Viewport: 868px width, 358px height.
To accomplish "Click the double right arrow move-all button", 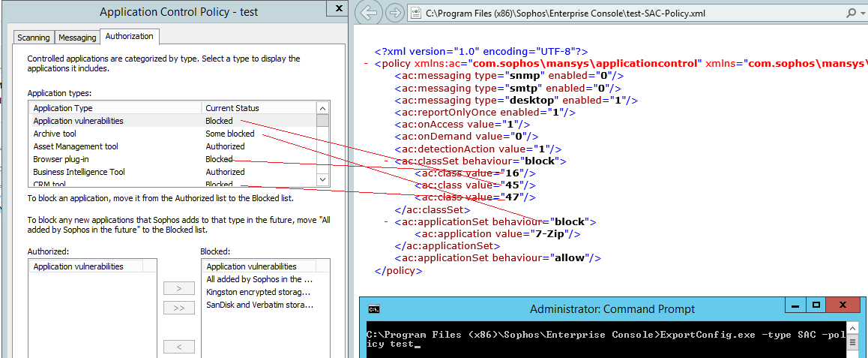I will (x=178, y=308).
